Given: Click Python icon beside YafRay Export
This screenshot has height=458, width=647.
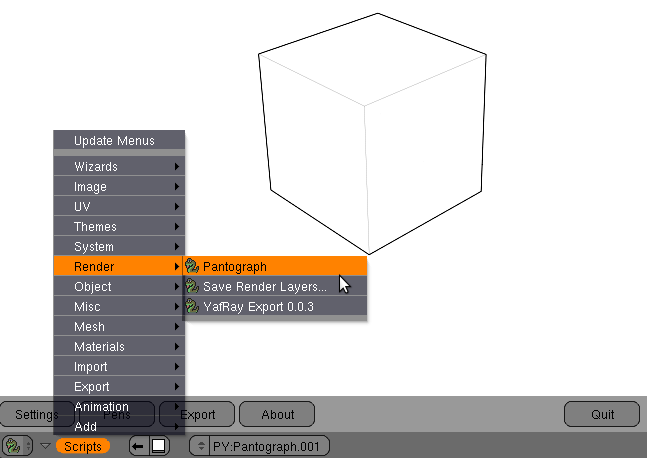Looking at the screenshot, I should click(x=192, y=306).
